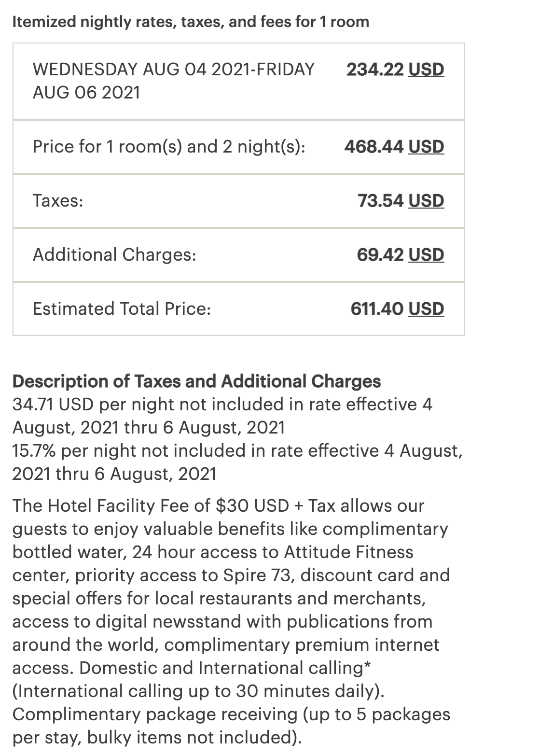Click the Wednesday Aug 04 date range text
This screenshot has width=553, height=756.
173,81
